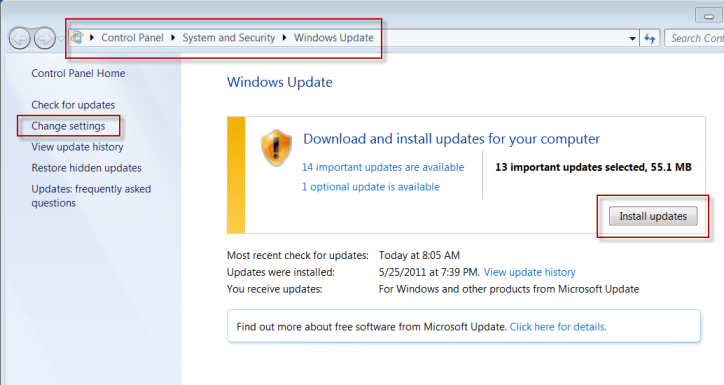Open 1 optional update is available link

[x=370, y=187]
